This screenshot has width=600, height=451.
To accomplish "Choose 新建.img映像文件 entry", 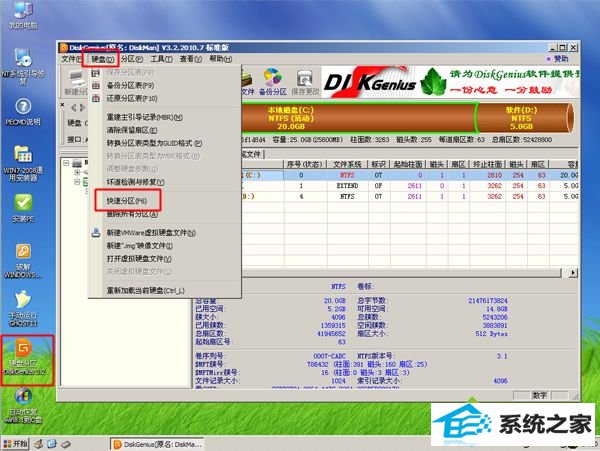I will pos(139,246).
